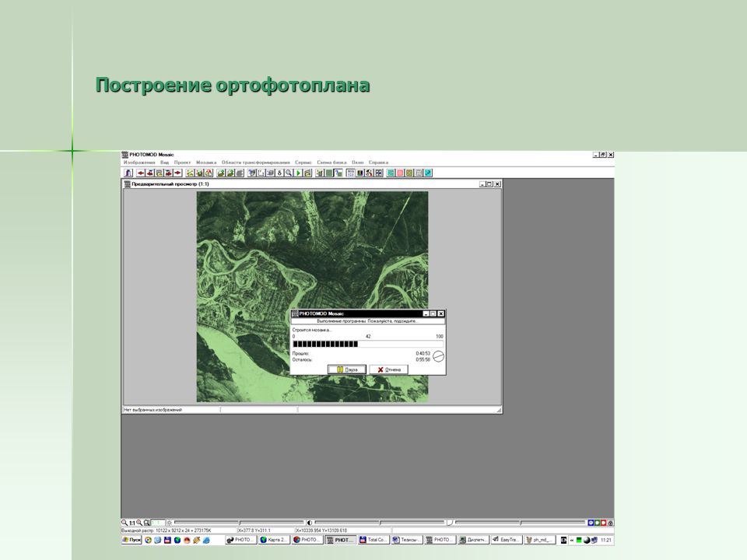Click the black and yellow contrast toolbar icon
747x560 pixels.
(x=360, y=173)
